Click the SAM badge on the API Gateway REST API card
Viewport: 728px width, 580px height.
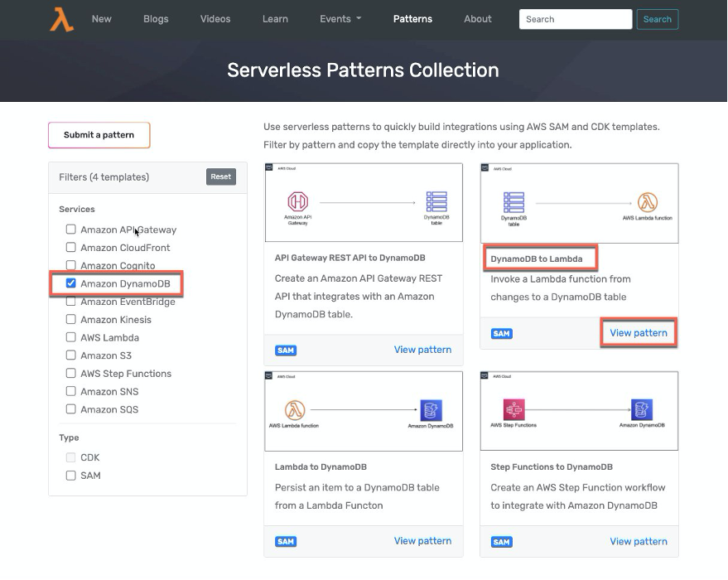click(x=286, y=350)
